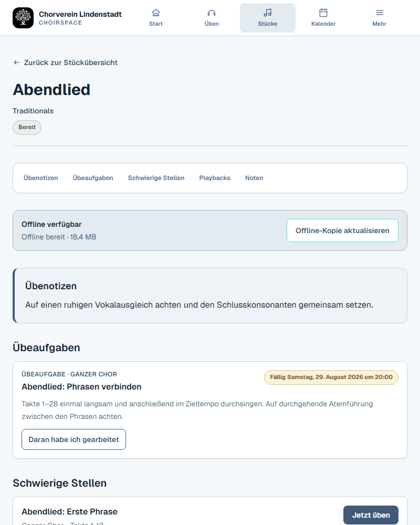Open the Mehr hamburger menu icon
This screenshot has height=525, width=420.
380,13
